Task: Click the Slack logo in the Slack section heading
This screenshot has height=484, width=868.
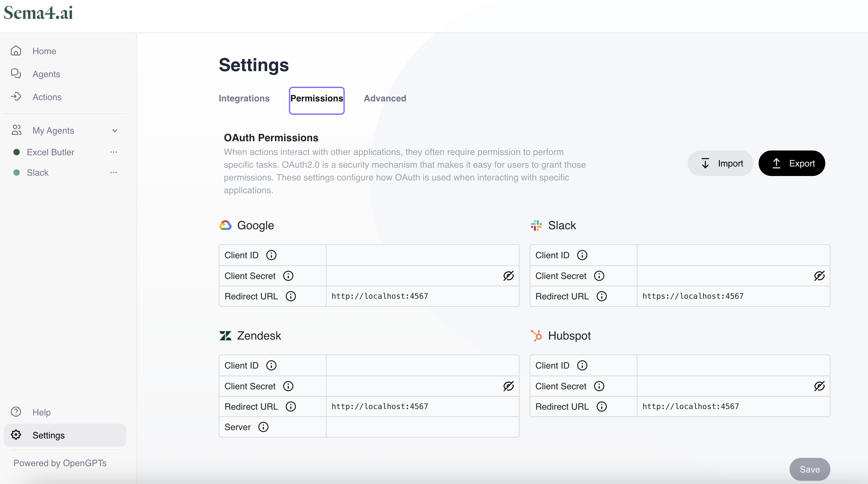Action: [536, 225]
